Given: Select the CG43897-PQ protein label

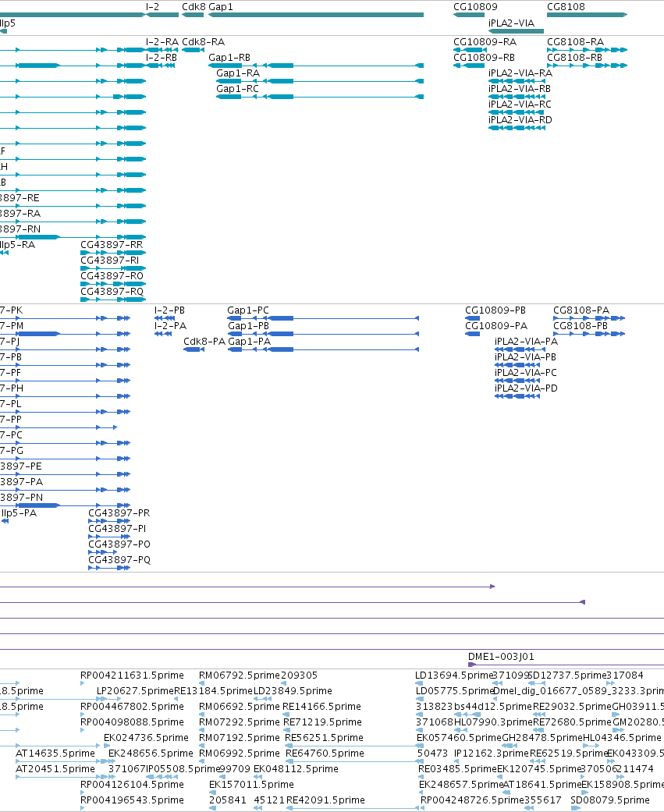Looking at the screenshot, I should [119, 559].
